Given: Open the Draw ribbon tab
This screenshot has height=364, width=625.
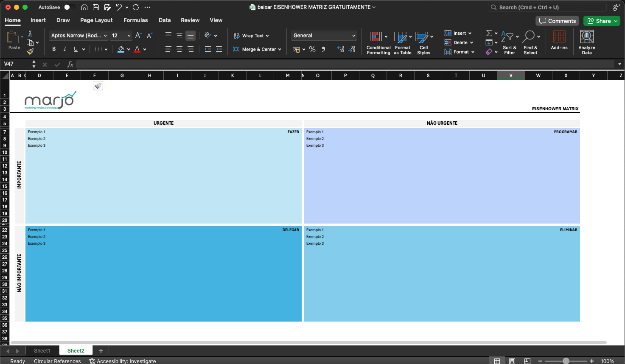Looking at the screenshot, I should tap(63, 20).
